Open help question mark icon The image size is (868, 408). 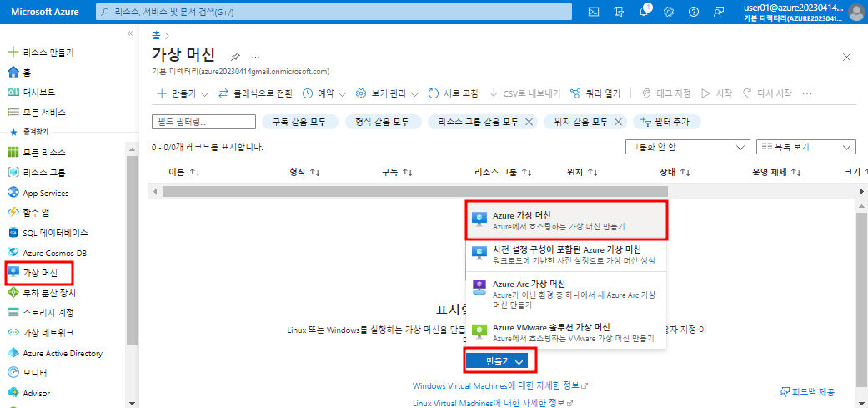(694, 12)
